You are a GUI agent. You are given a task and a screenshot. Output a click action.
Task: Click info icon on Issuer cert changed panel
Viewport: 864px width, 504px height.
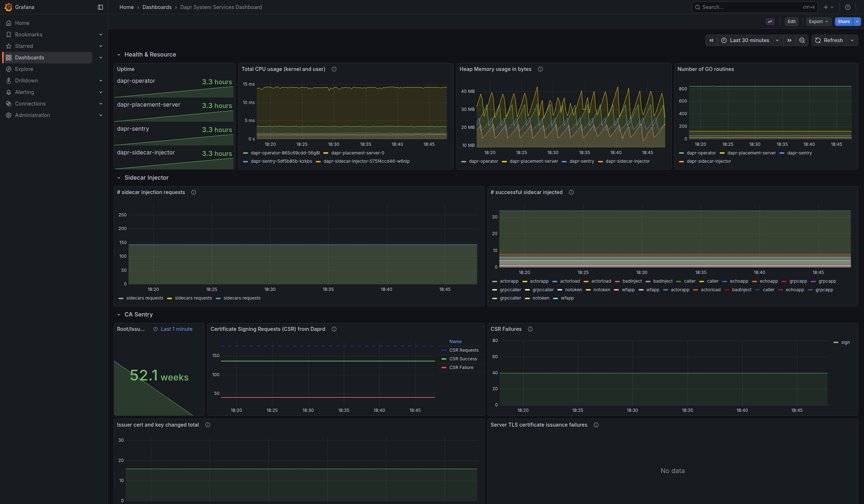pyautogui.click(x=208, y=425)
